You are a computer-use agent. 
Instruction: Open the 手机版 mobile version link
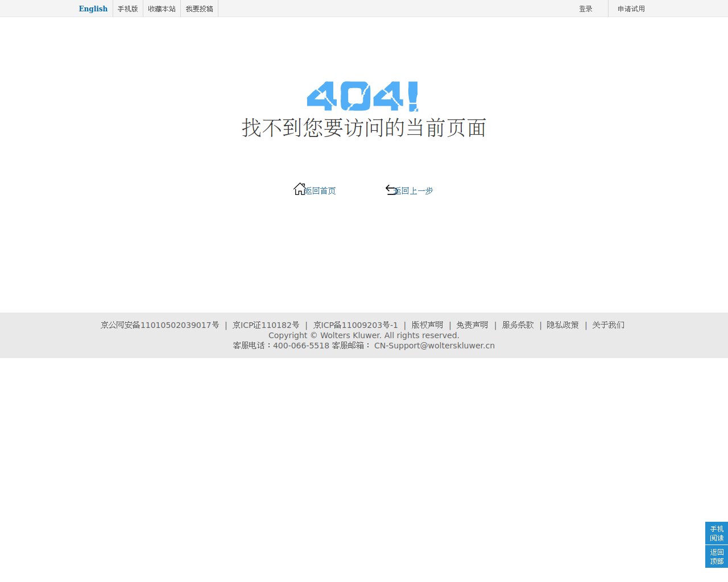(128, 9)
